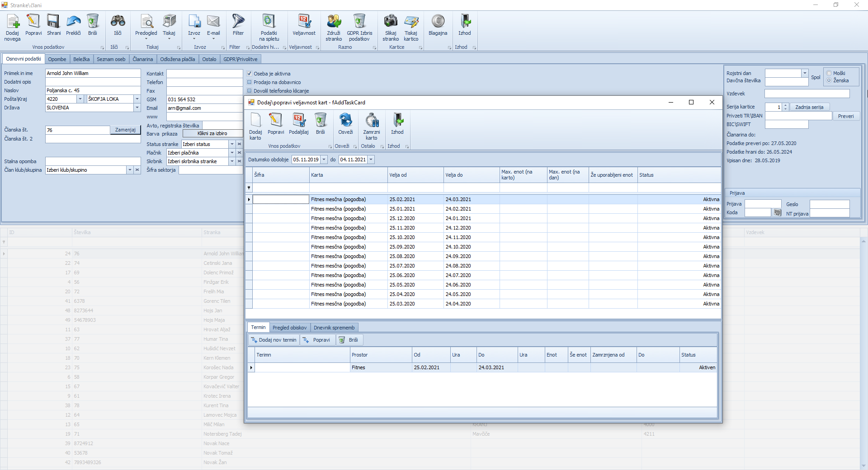Switch to the Članarina tab

click(x=142, y=59)
